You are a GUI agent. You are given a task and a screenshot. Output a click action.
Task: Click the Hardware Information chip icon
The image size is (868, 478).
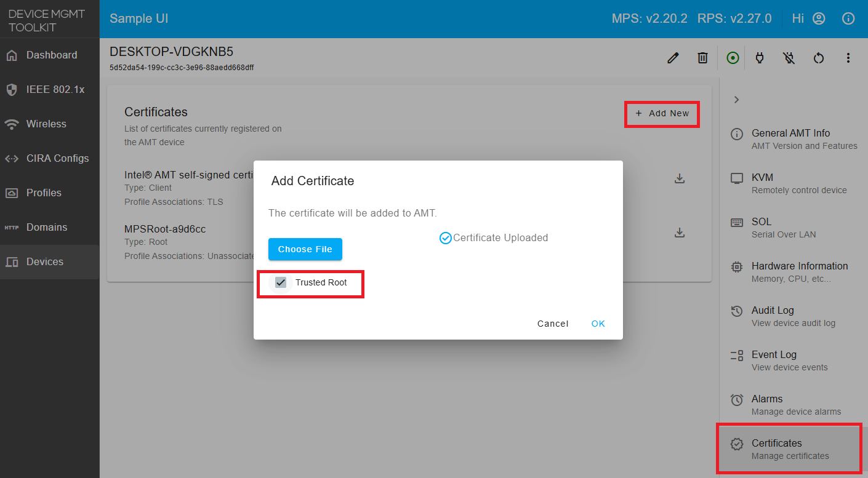point(737,267)
